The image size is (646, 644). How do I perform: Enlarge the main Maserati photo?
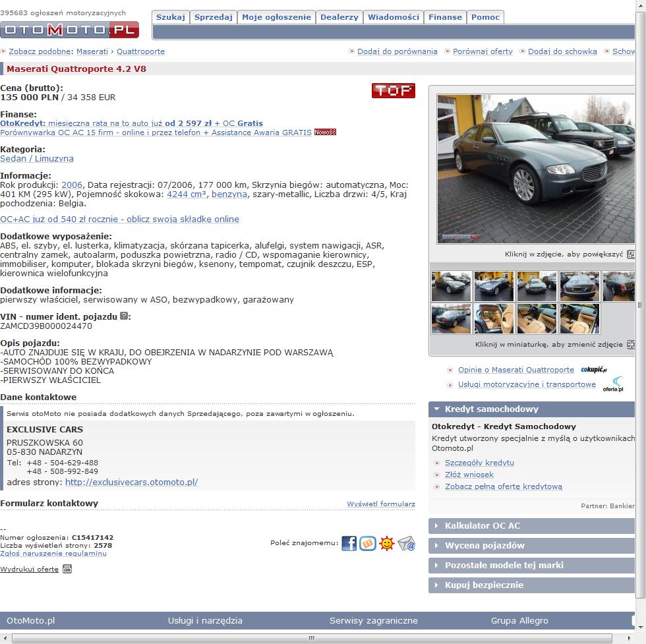pyautogui.click(x=535, y=169)
